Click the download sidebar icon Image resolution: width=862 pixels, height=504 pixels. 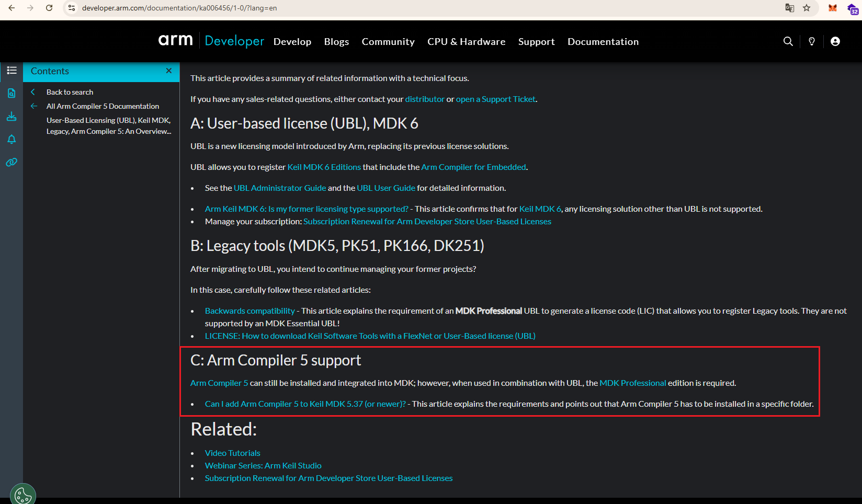pyautogui.click(x=12, y=116)
